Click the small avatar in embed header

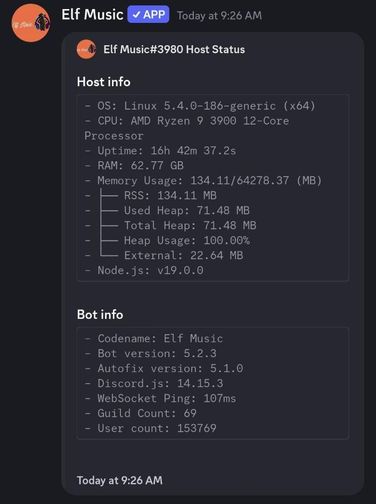[x=86, y=49]
